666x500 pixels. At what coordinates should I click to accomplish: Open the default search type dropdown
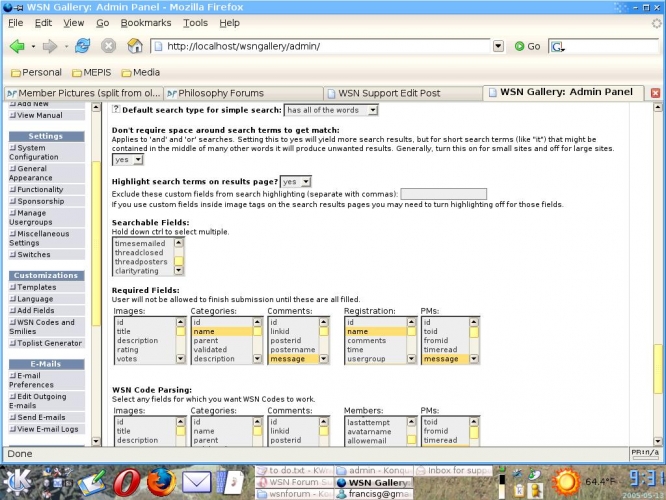click(331, 110)
